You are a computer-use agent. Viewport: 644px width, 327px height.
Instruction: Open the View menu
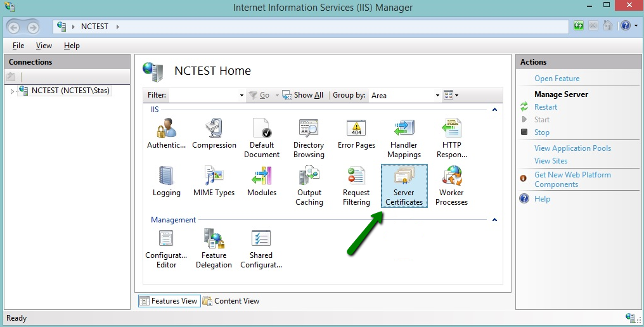(44, 46)
